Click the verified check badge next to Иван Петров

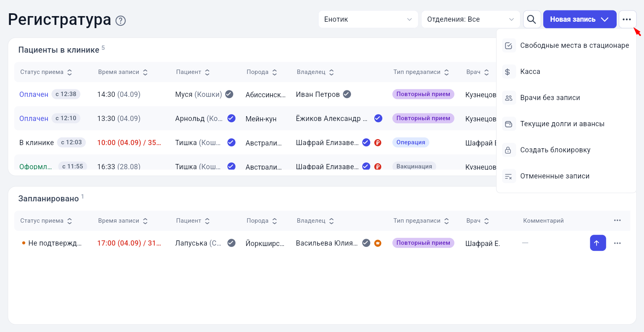pyautogui.click(x=347, y=94)
